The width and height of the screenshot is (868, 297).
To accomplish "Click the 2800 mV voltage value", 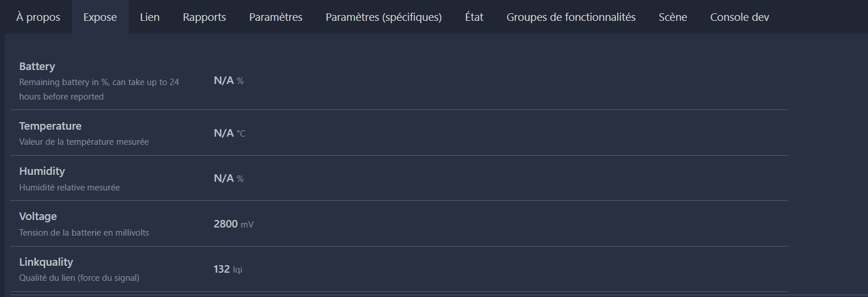I will click(x=233, y=224).
